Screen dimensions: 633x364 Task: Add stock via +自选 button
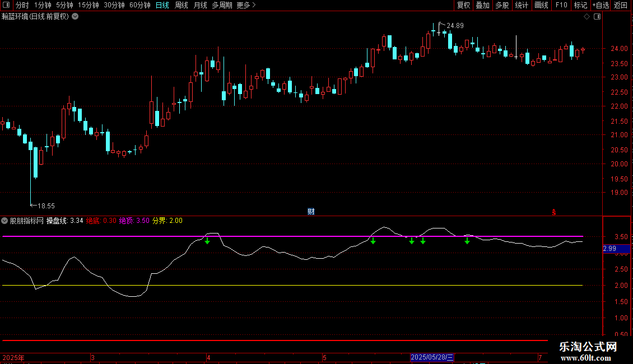point(601,5)
